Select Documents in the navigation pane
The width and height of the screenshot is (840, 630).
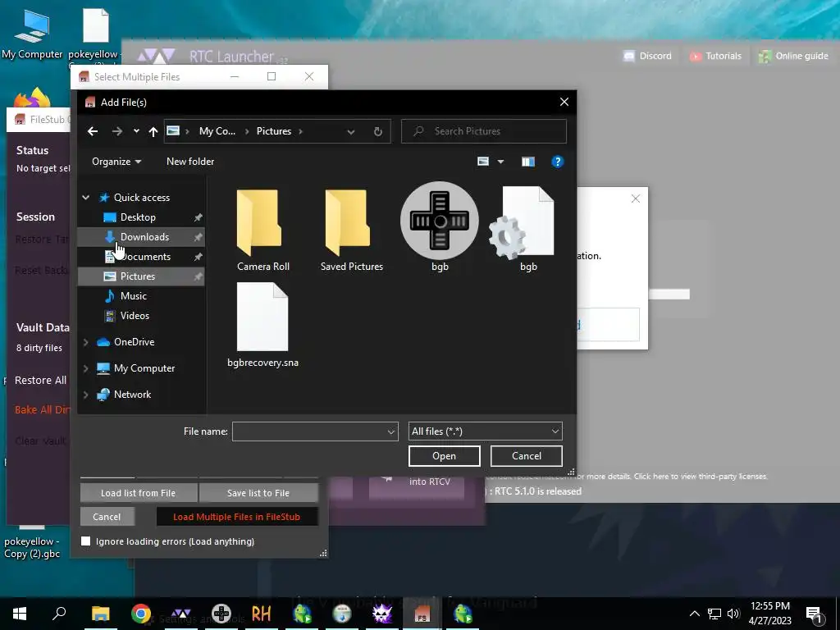141,257
